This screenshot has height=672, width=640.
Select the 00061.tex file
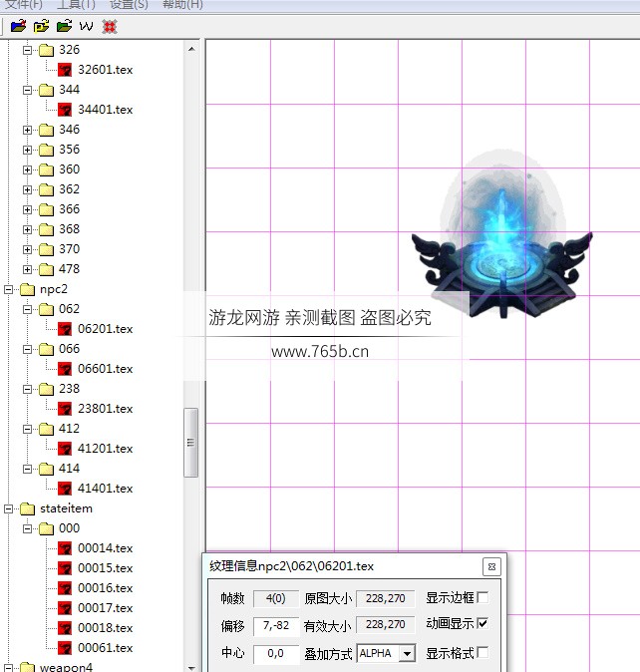pyautogui.click(x=105, y=648)
